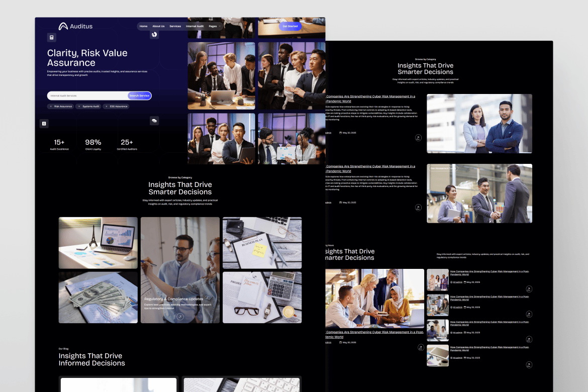
Task: Open the dollar bills category image
Action: click(x=98, y=298)
